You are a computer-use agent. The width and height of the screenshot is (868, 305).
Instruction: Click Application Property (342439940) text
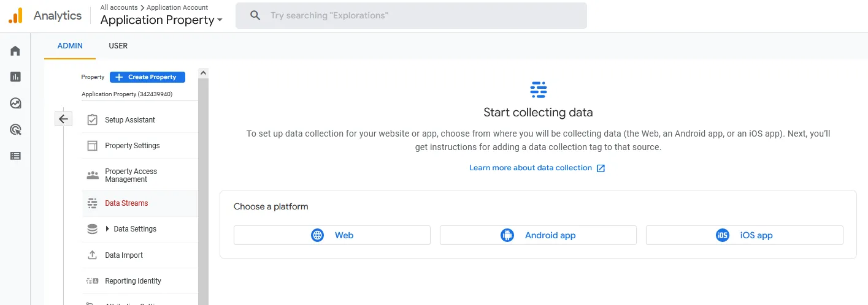(x=127, y=94)
